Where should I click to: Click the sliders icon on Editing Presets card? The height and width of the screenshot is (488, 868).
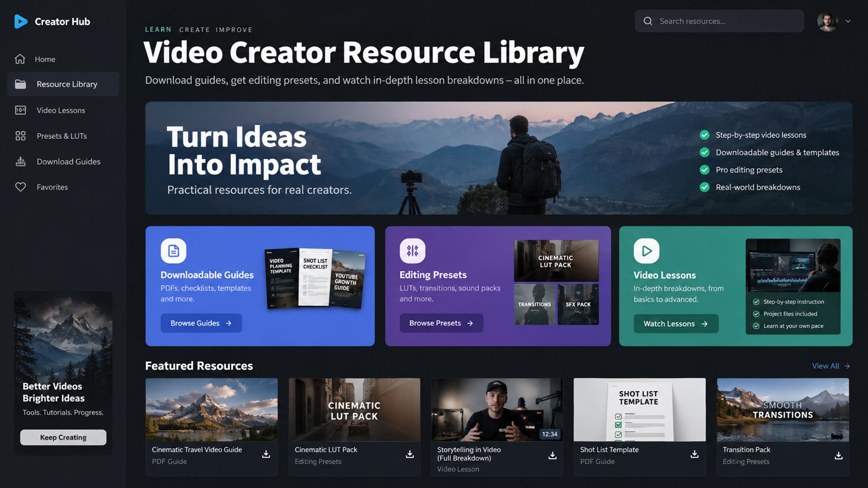pyautogui.click(x=412, y=251)
